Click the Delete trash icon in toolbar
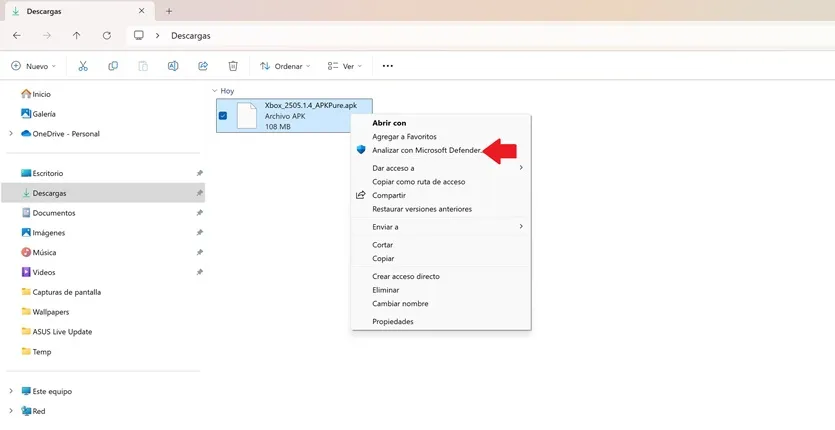This screenshot has height=430, width=835. coord(233,66)
